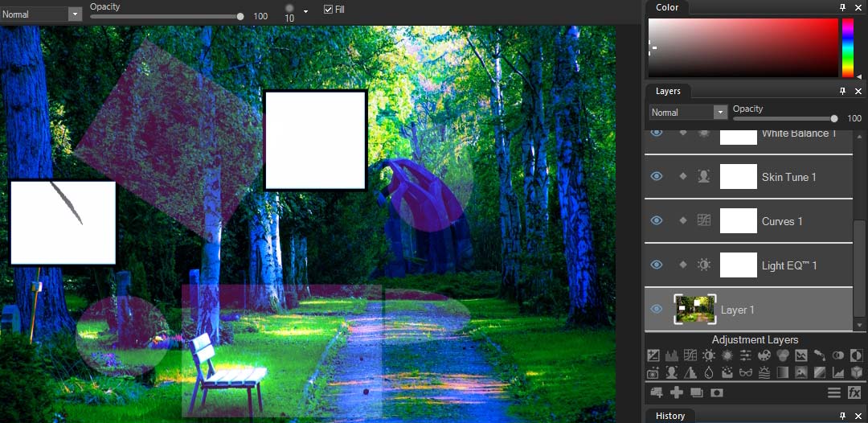Select the water drop adjustment layer icon
Screen dimensions: 868x423
click(x=709, y=372)
